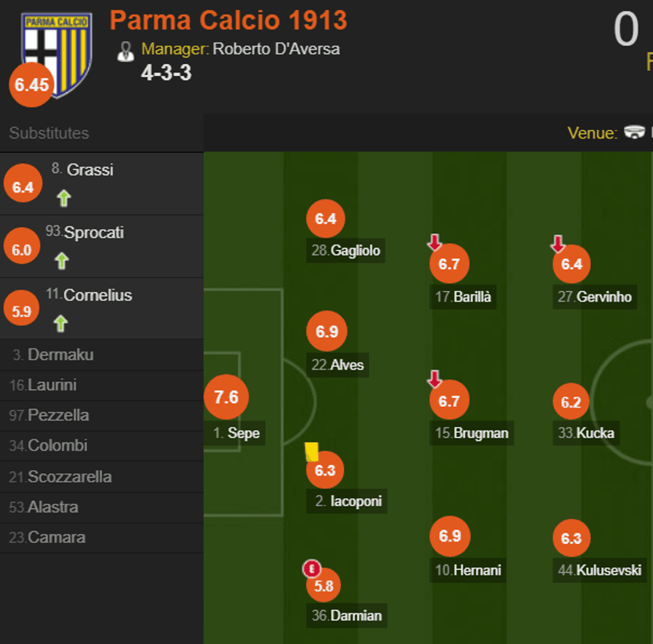This screenshot has height=644, width=653.
Task: Click Kucka's 6.2 rating circle
Action: (571, 402)
